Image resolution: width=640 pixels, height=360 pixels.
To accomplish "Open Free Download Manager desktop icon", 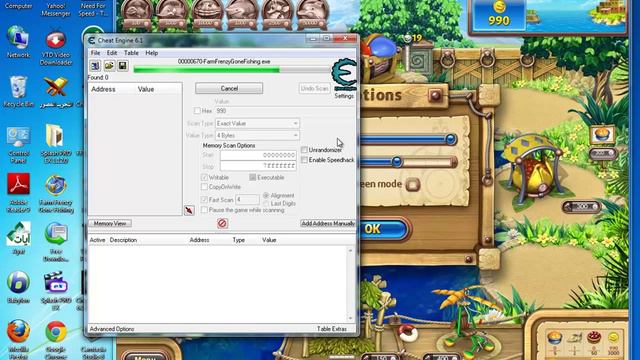I will click(x=56, y=242).
